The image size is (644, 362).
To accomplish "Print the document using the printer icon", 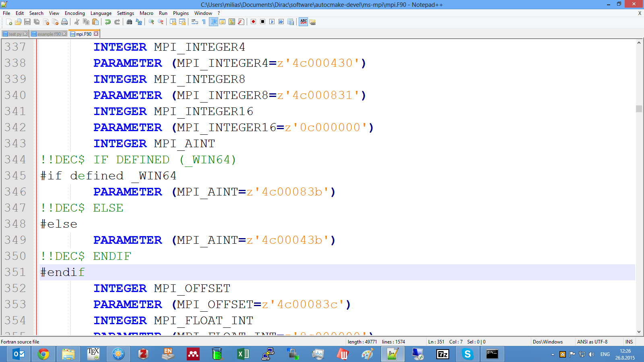I will click(64, 22).
